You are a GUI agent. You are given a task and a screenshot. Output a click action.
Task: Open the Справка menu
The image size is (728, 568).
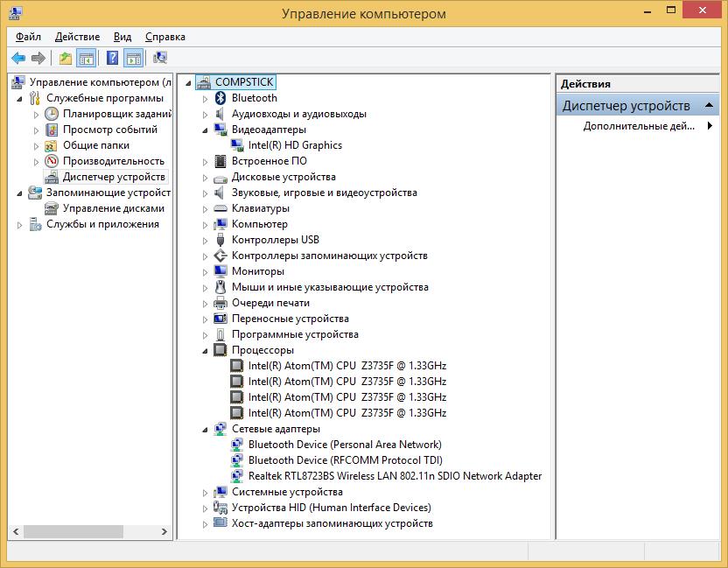pyautogui.click(x=165, y=37)
